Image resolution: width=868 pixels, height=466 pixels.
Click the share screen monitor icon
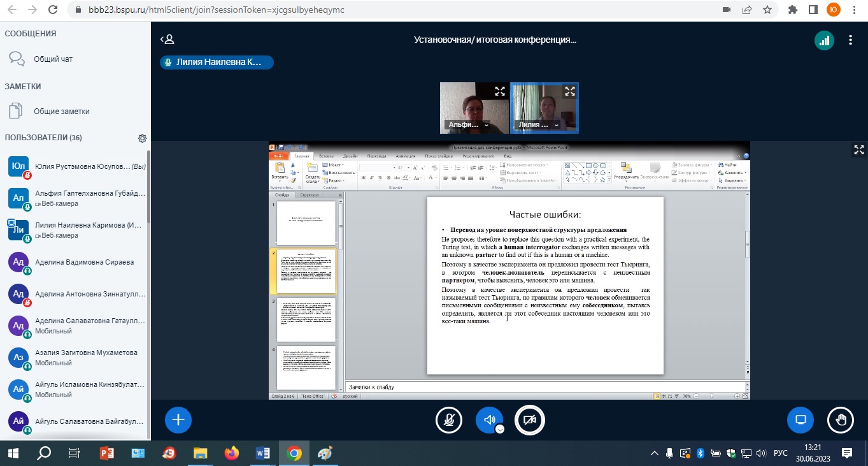coord(800,419)
